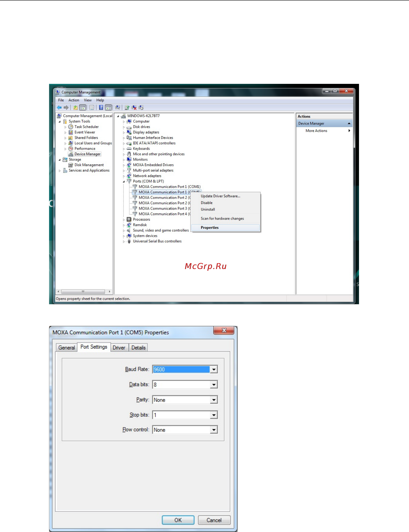Expand the Services and Applications node
Image resolution: width=409 pixels, height=532 pixels.
pos(60,171)
